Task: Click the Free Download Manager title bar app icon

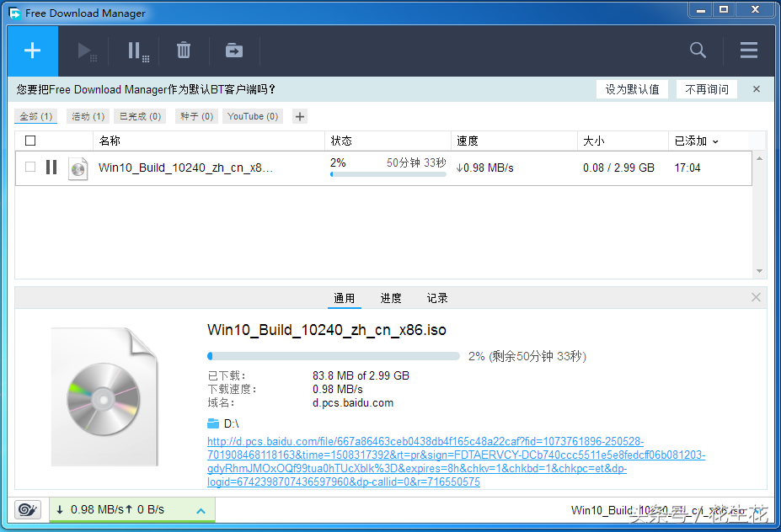Action: tap(14, 13)
